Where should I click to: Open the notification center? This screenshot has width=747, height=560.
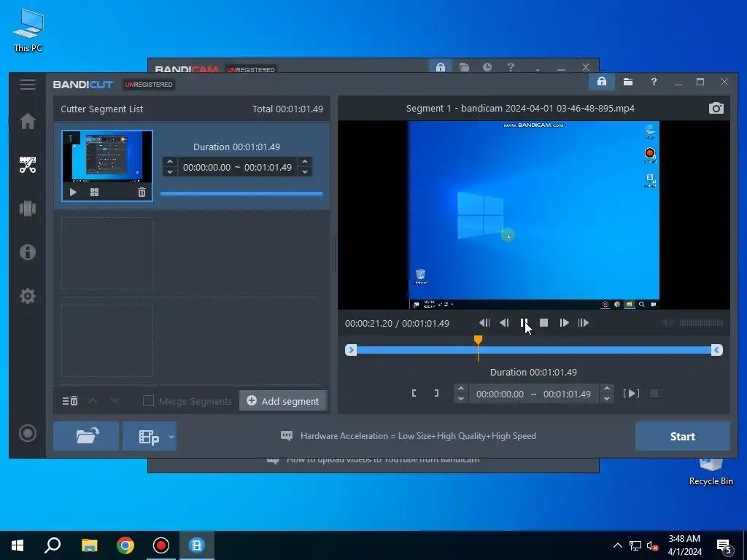724,546
